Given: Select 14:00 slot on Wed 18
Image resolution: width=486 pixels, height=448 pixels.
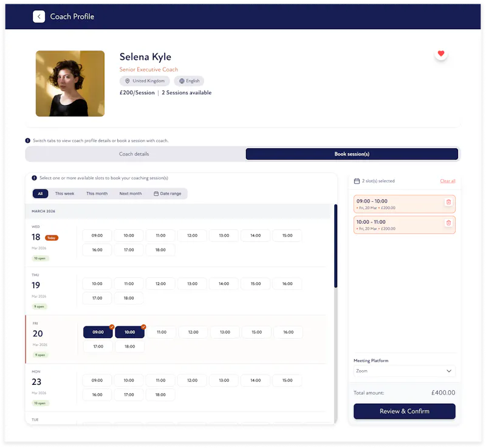Looking at the screenshot, I should pos(255,236).
